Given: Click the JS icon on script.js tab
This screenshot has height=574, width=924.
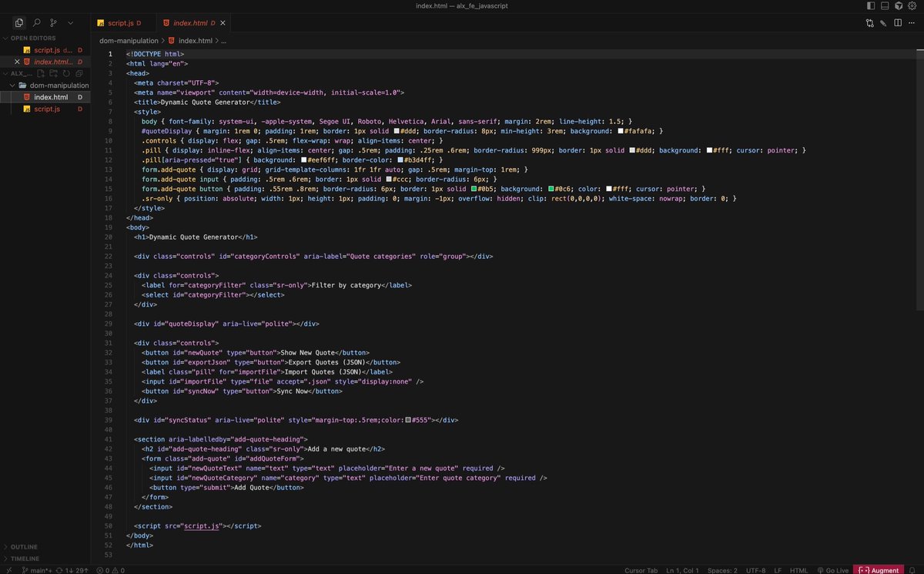Looking at the screenshot, I should 101,23.
